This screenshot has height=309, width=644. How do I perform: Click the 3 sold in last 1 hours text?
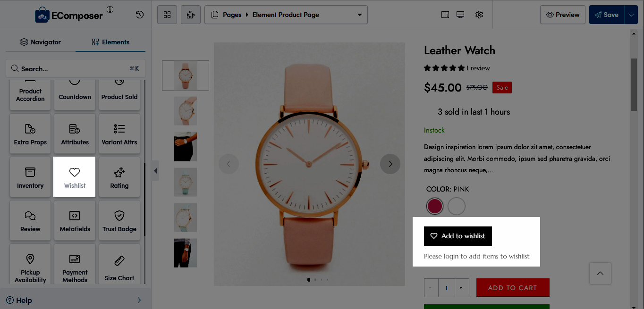(x=474, y=112)
